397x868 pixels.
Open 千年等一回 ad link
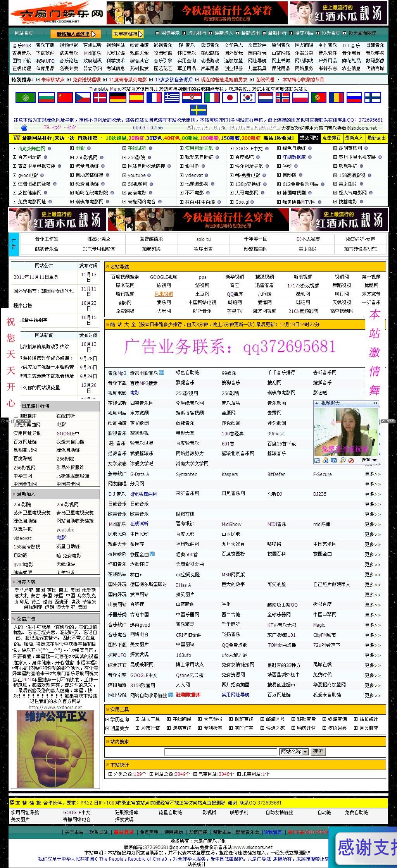point(255,239)
